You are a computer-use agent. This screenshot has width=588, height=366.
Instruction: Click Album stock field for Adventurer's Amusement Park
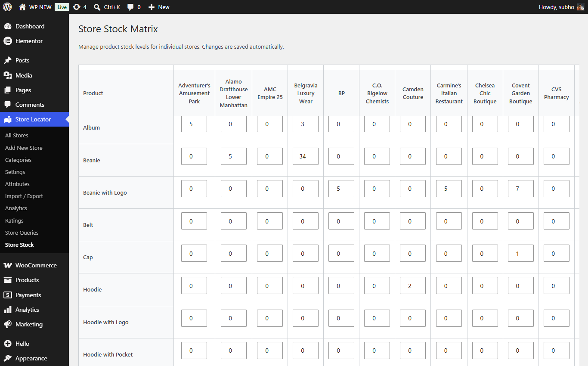click(194, 124)
